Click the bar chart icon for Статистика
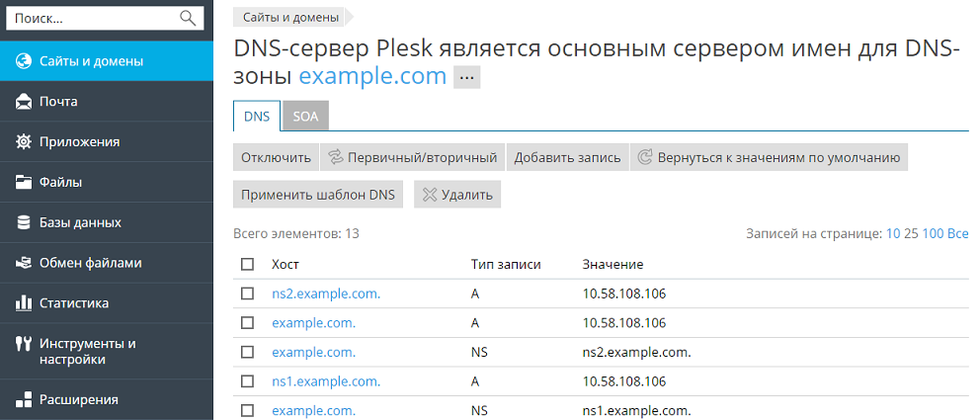Viewport: 980px width, 420px height. [x=24, y=303]
